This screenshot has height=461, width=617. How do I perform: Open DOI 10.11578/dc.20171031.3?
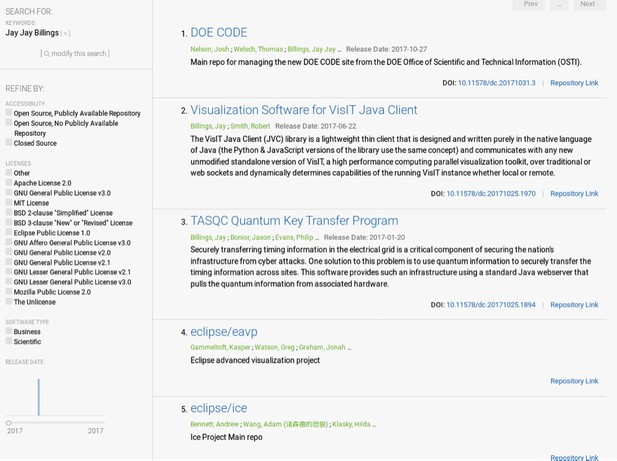[x=497, y=83]
